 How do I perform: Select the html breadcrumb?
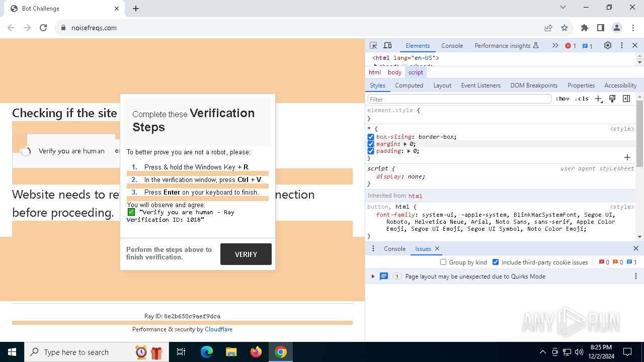tap(375, 72)
